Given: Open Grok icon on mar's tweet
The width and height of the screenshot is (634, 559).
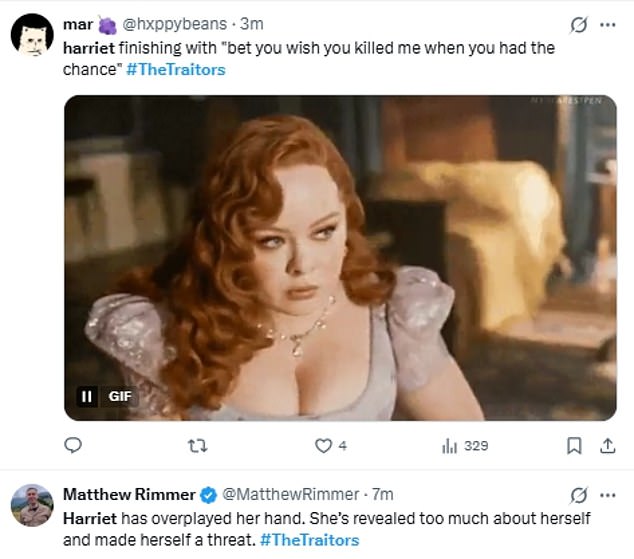Looking at the screenshot, I should (x=577, y=24).
